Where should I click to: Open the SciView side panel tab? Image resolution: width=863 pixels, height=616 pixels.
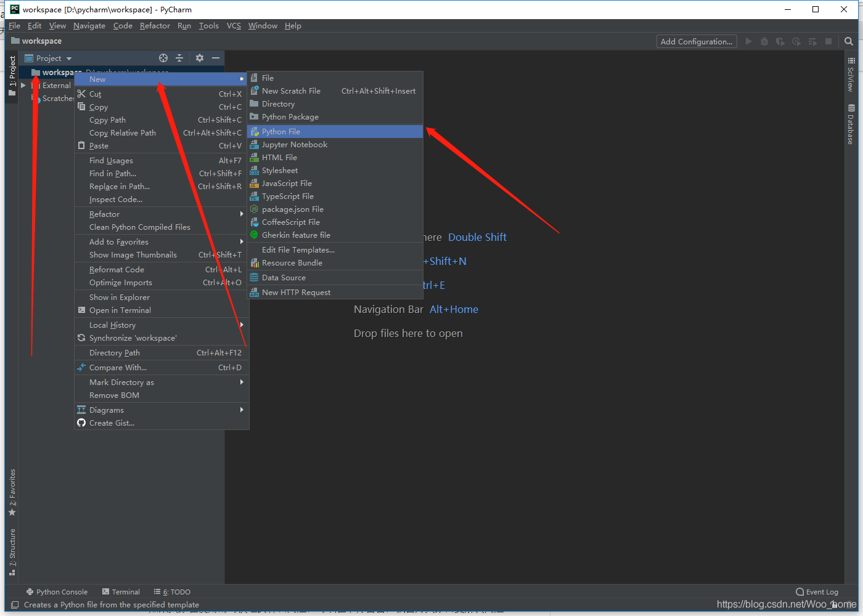851,75
